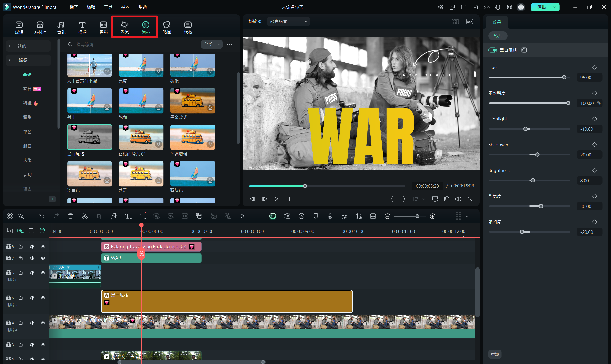The height and width of the screenshot is (364, 611).
Task: Switch to the 音訊 audio tab
Action: 61,27
